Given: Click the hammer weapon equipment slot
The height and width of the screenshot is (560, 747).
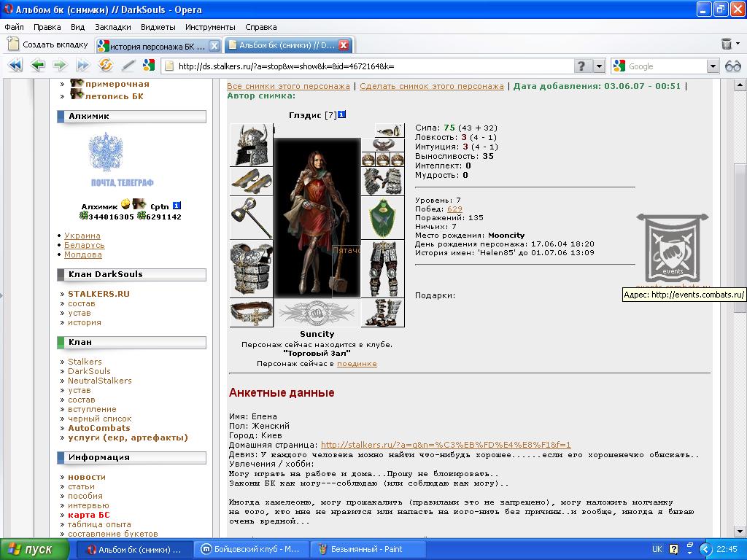Looking at the screenshot, I should point(252,217).
